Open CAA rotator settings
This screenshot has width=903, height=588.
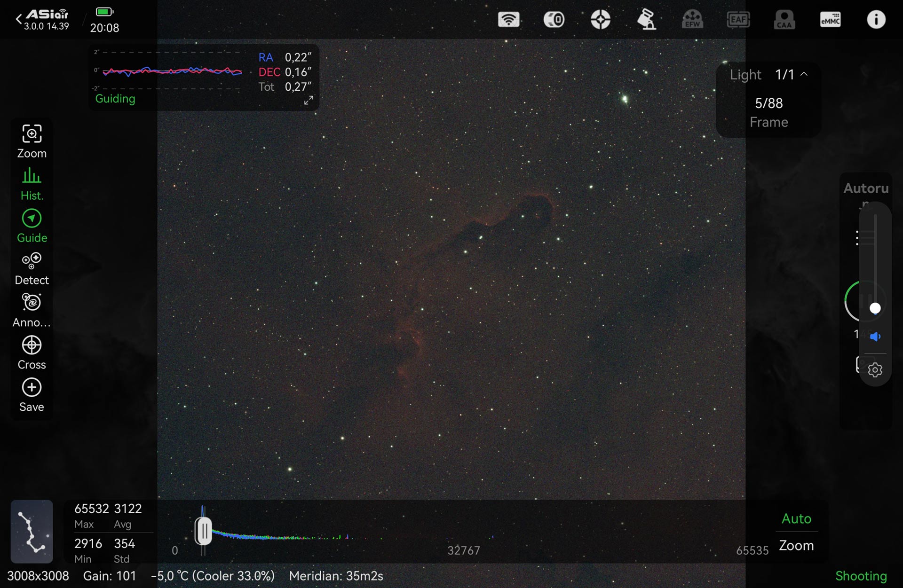click(784, 20)
